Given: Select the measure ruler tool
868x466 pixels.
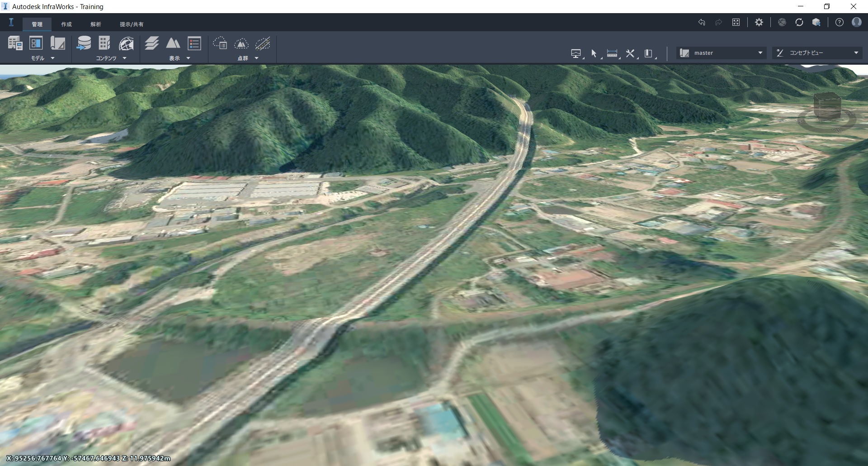Looking at the screenshot, I should click(x=613, y=53).
